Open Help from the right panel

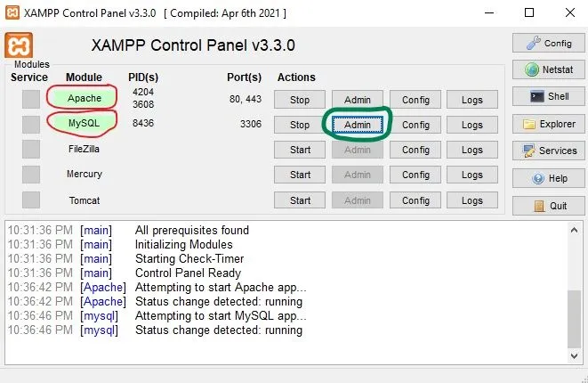tap(548, 178)
